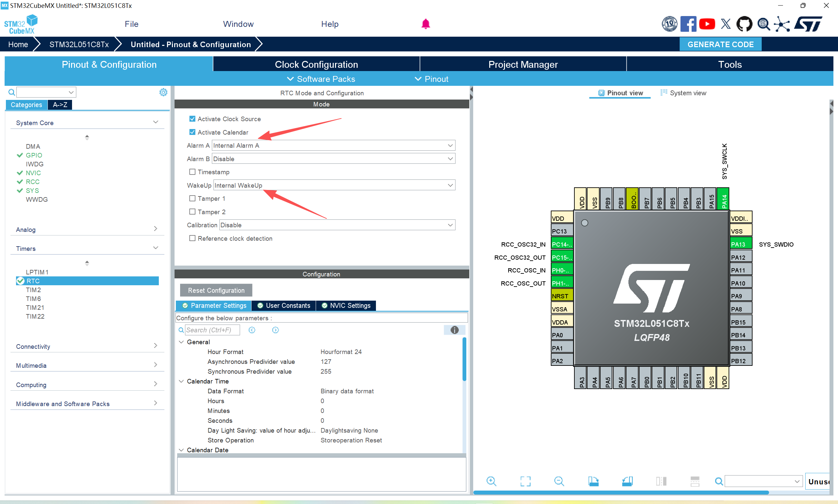The height and width of the screenshot is (504, 838).
Task: Uncheck Activate Calendar
Action: [192, 132]
